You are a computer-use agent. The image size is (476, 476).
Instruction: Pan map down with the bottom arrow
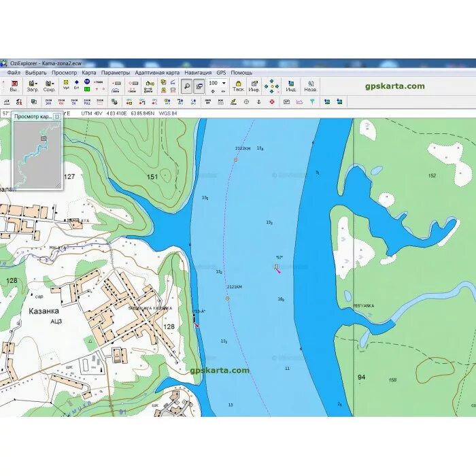272,92
